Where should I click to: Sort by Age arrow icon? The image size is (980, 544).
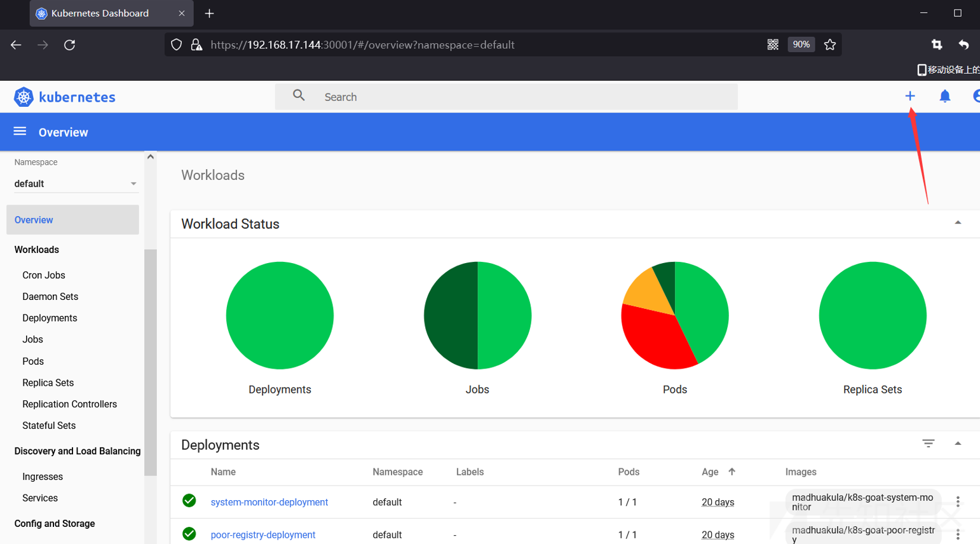click(x=732, y=472)
